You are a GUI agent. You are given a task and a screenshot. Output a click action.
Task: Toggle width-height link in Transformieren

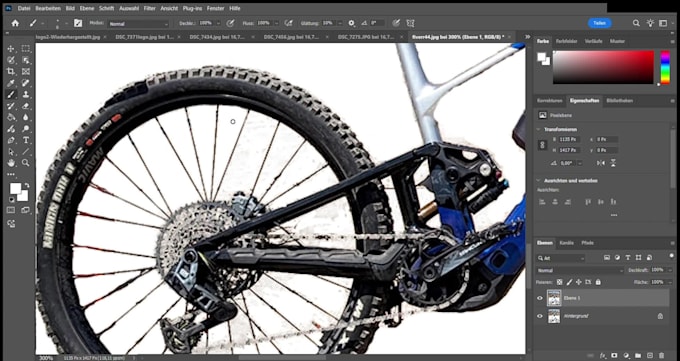[543, 145]
